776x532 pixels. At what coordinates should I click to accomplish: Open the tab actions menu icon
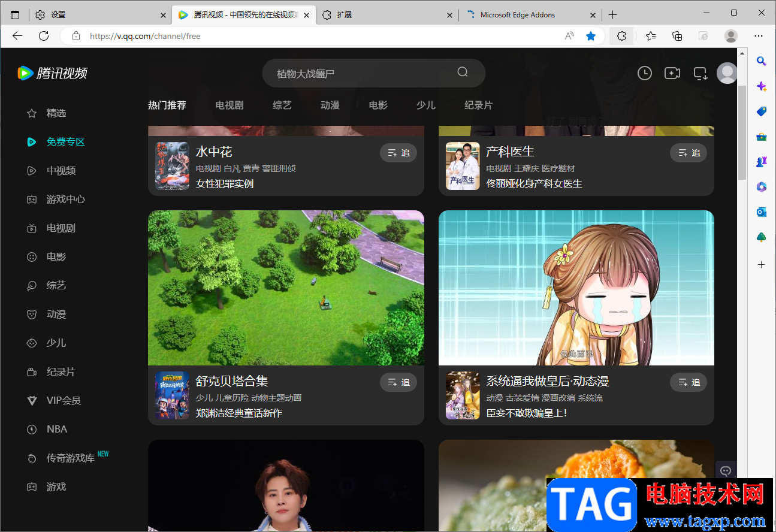click(15, 15)
